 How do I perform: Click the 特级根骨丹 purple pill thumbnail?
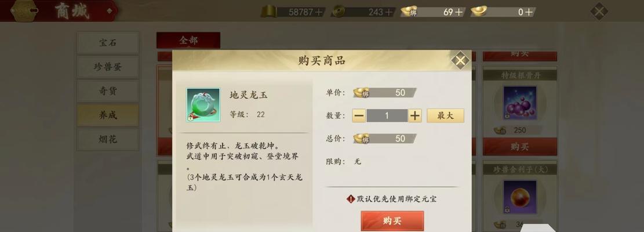point(520,103)
